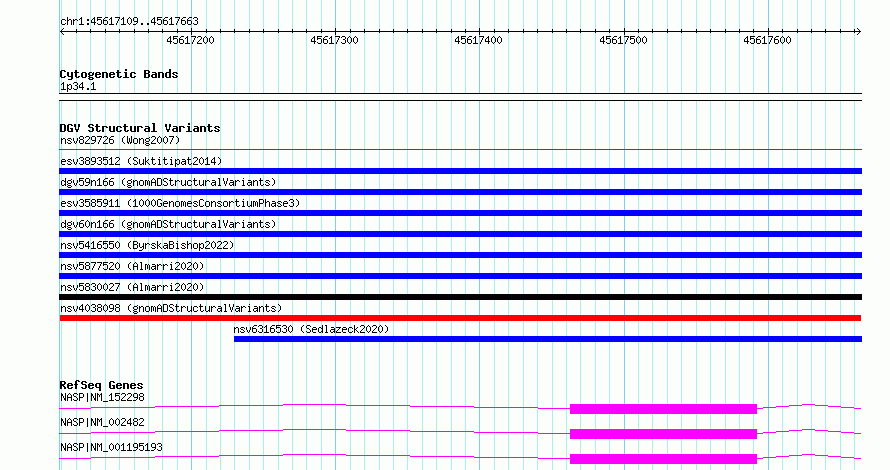Click the 45617200 ruler position label
The image size is (890, 470).
click(x=190, y=40)
